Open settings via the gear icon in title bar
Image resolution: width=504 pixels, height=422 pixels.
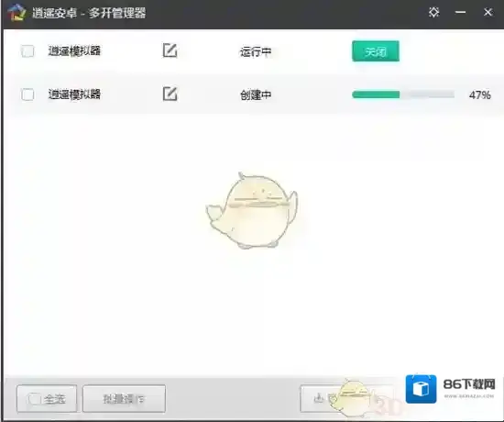point(434,12)
